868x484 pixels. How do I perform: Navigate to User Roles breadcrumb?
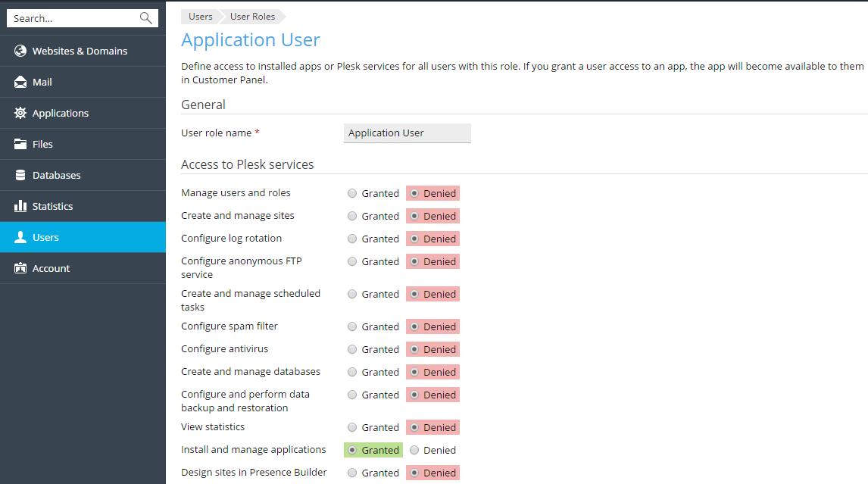click(x=252, y=17)
